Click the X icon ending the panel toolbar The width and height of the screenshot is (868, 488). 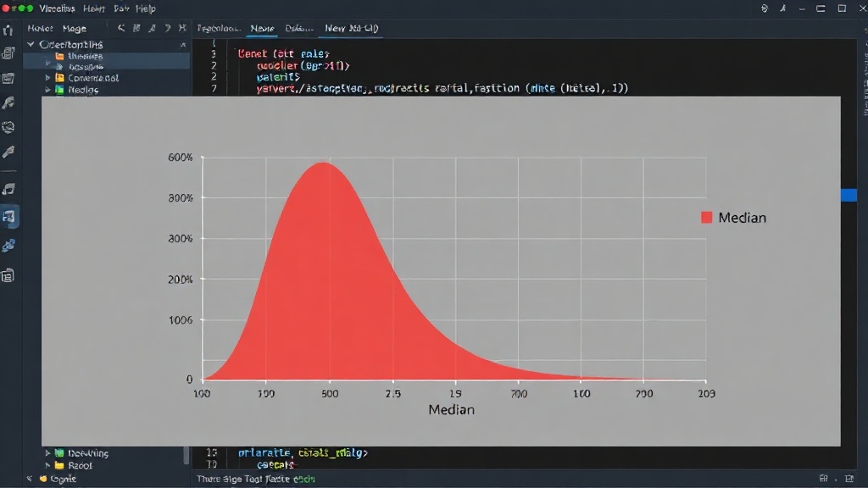182,28
